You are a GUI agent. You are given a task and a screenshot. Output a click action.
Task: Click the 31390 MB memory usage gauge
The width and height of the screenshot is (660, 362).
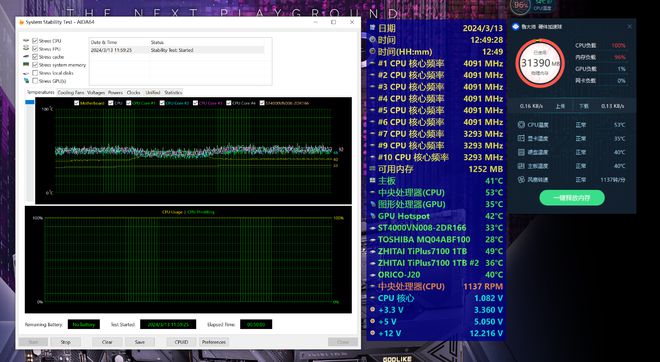point(540,63)
